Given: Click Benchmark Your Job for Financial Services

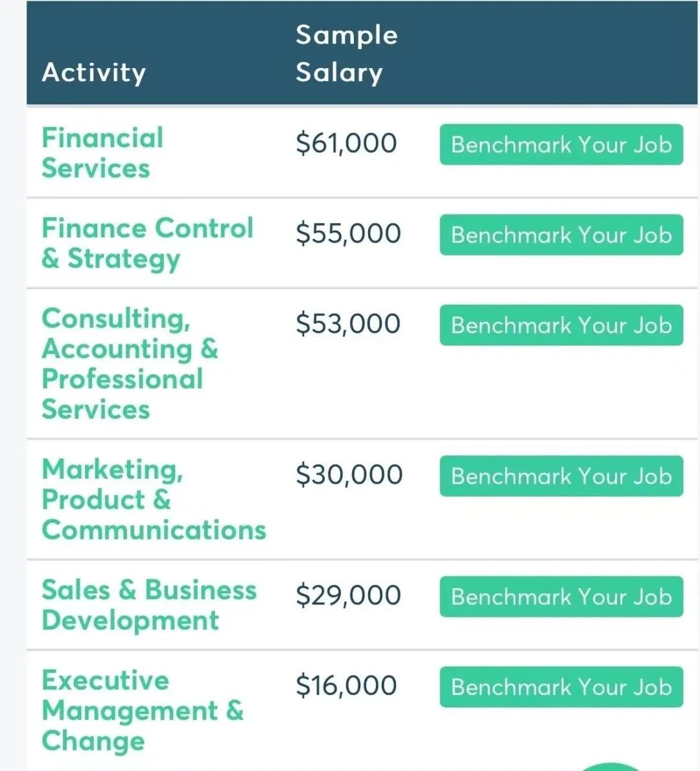Looking at the screenshot, I should point(561,145).
